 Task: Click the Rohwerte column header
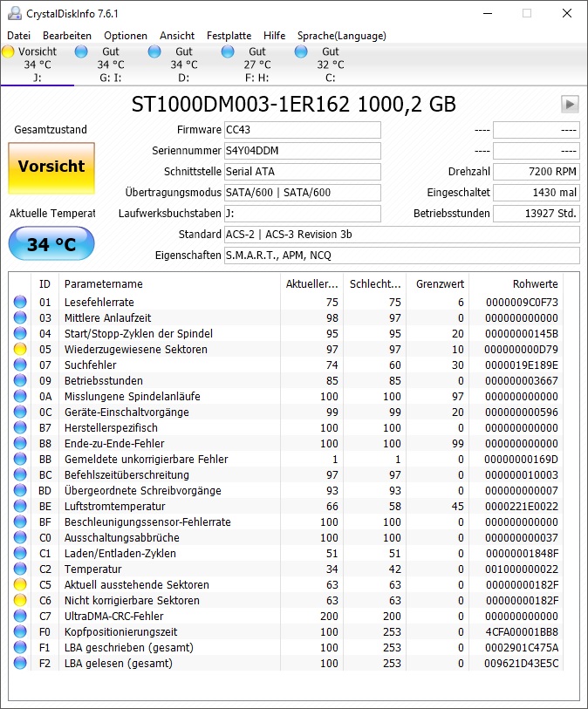point(516,284)
